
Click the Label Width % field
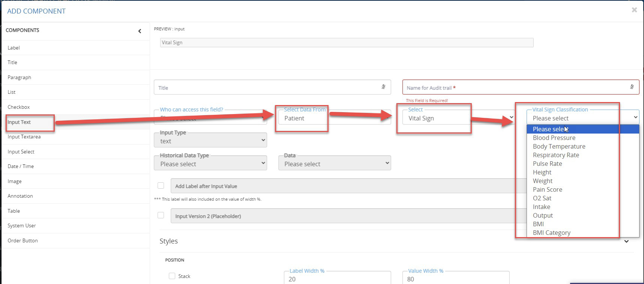[337, 279]
